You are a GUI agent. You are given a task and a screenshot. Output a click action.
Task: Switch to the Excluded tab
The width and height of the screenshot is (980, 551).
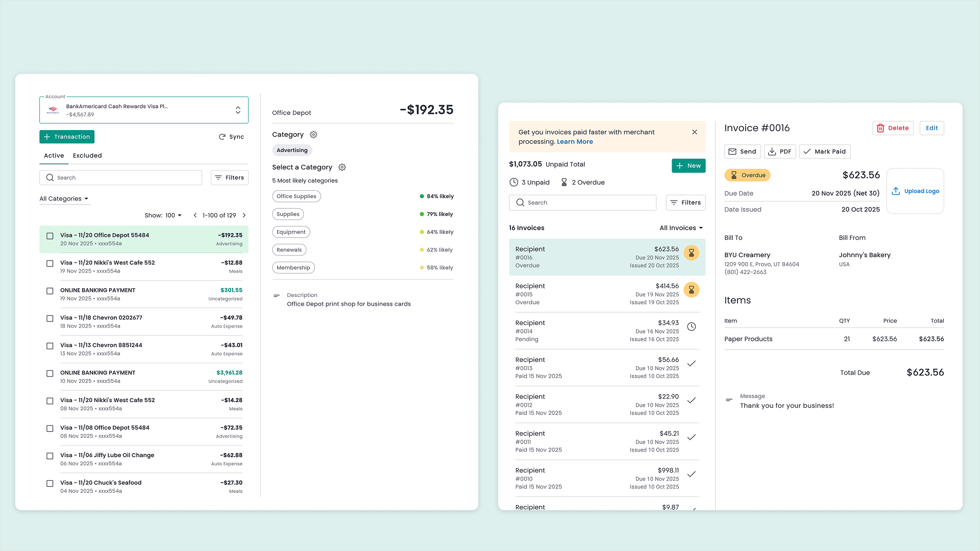tap(87, 156)
